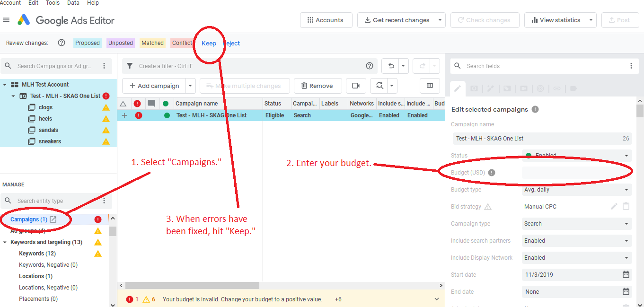Click the green status dot column header

(166, 104)
